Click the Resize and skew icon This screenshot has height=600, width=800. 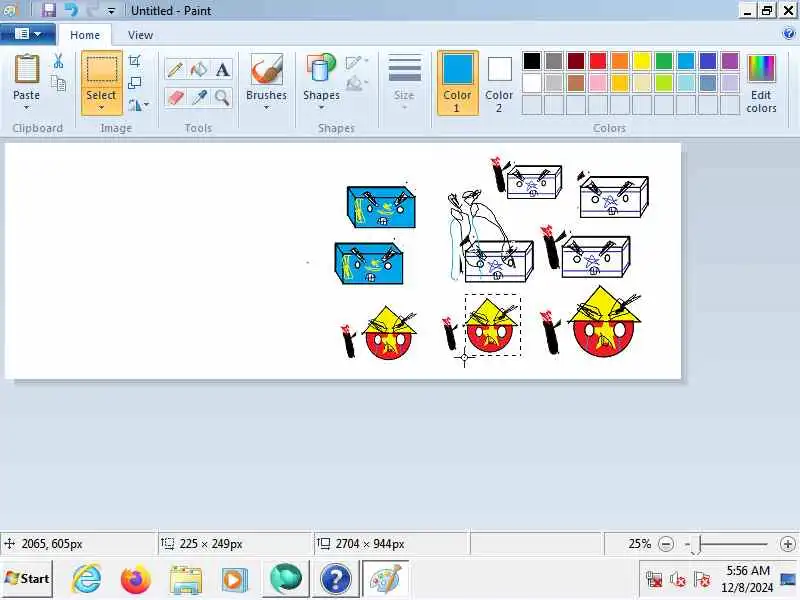[135, 83]
